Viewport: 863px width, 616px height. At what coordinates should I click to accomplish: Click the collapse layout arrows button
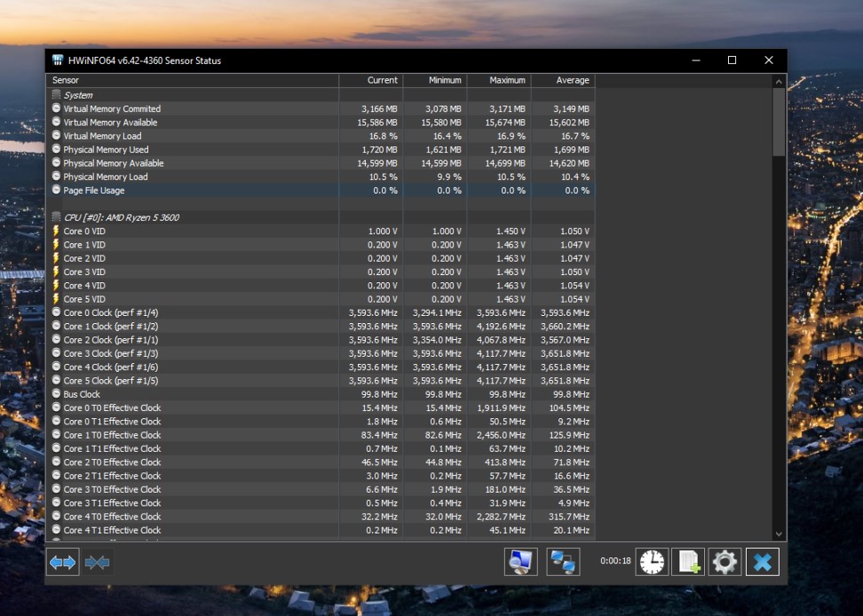tap(98, 562)
